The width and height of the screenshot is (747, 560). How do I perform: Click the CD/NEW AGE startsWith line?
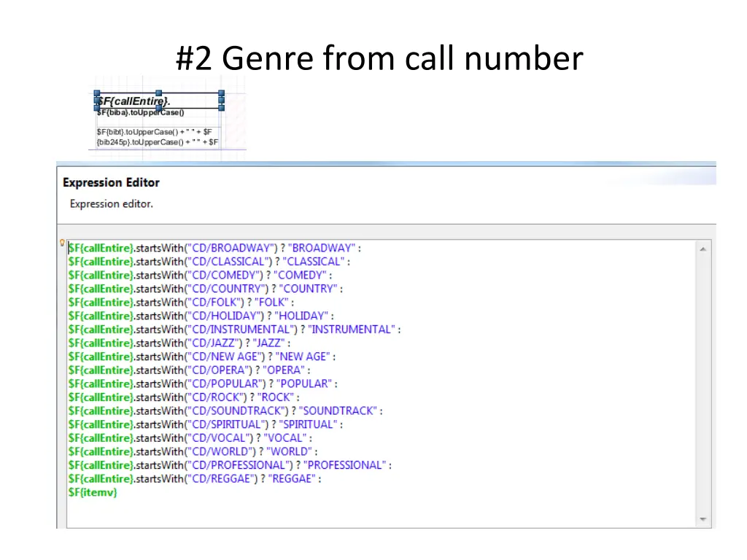pos(201,357)
